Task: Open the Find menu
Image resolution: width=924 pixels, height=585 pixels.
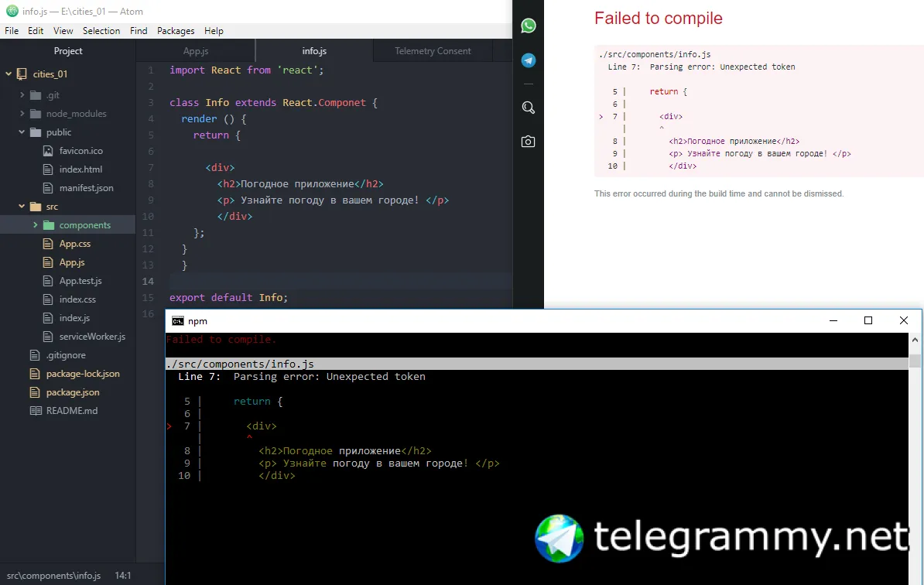Action: coord(139,31)
